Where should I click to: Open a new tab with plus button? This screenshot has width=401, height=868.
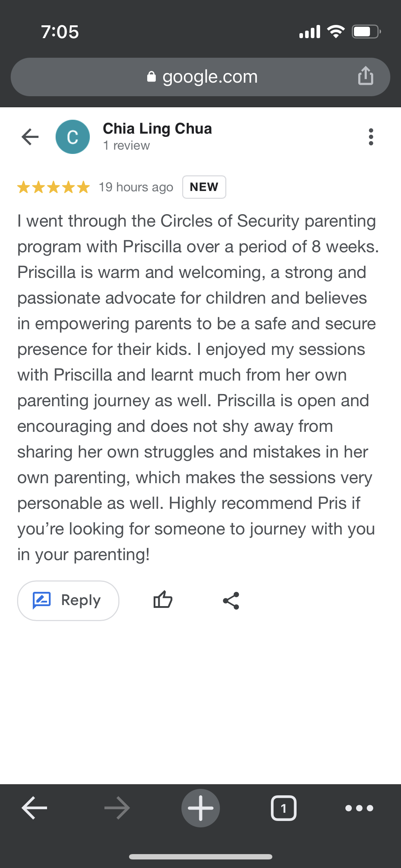click(x=201, y=808)
